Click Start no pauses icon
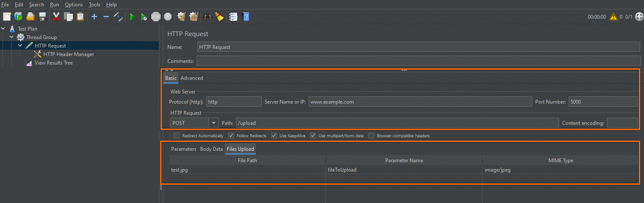 click(144, 17)
